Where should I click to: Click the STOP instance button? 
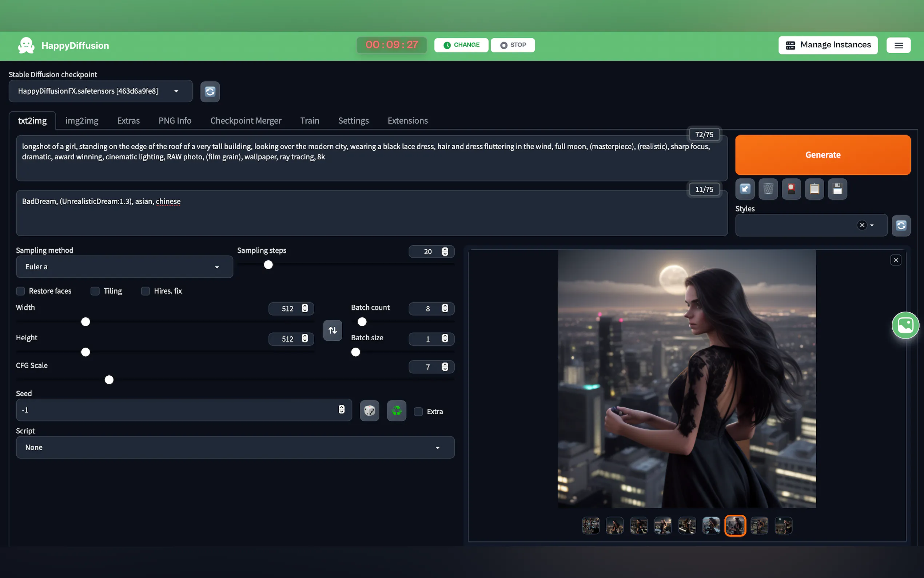pos(513,45)
